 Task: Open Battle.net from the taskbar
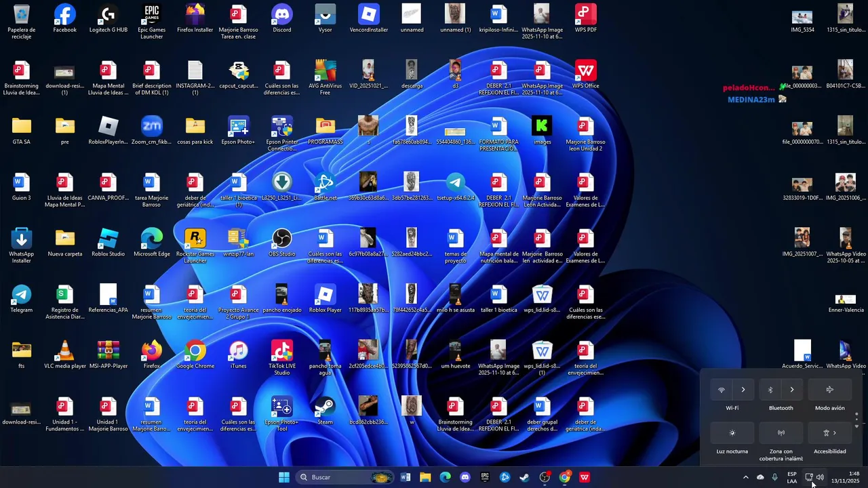tap(505, 477)
